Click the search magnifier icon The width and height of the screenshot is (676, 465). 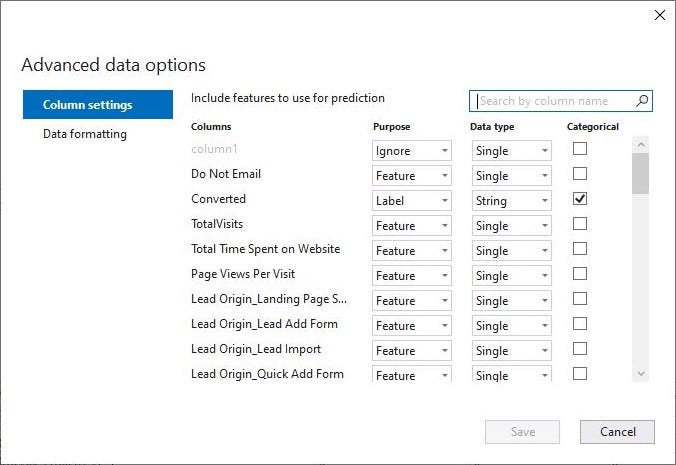point(642,100)
